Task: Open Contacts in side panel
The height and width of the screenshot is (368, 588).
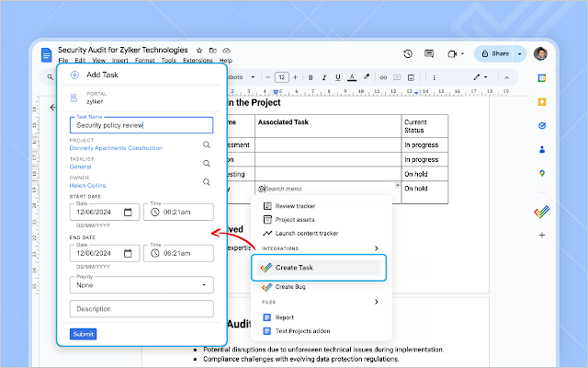Action: pyautogui.click(x=542, y=149)
